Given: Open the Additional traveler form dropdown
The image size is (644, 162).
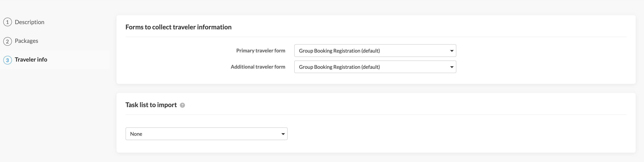Looking at the screenshot, I should click(375, 67).
